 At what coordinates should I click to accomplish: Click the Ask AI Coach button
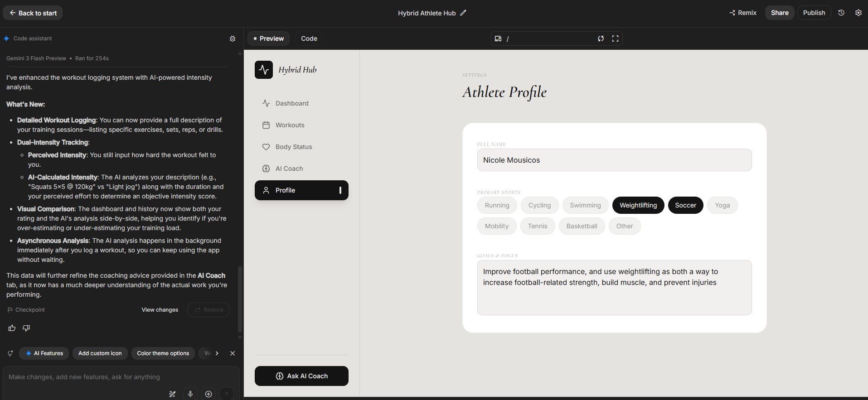pos(301,376)
